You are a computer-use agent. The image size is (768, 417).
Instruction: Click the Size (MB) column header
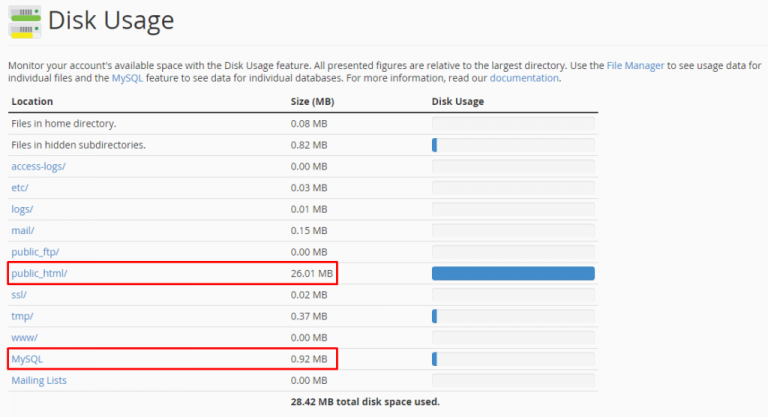[x=313, y=101]
